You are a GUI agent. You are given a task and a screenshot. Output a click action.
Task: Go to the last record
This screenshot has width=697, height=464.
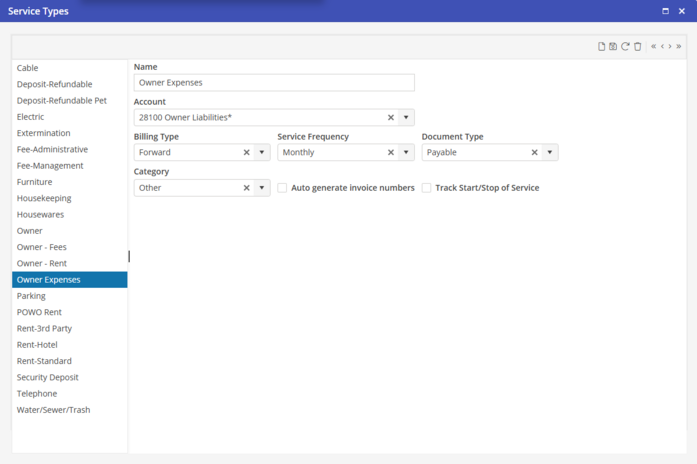679,46
